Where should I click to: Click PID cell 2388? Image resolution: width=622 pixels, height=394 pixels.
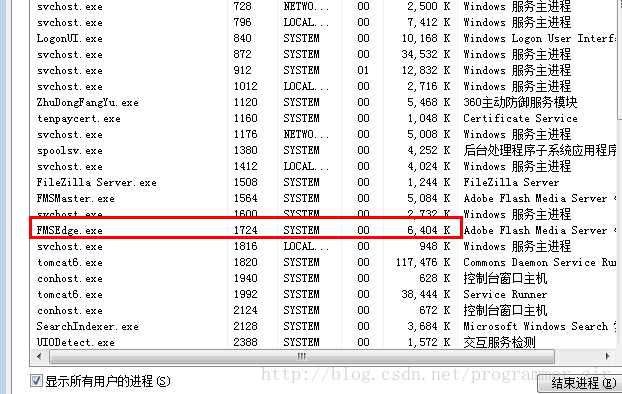[245, 342]
